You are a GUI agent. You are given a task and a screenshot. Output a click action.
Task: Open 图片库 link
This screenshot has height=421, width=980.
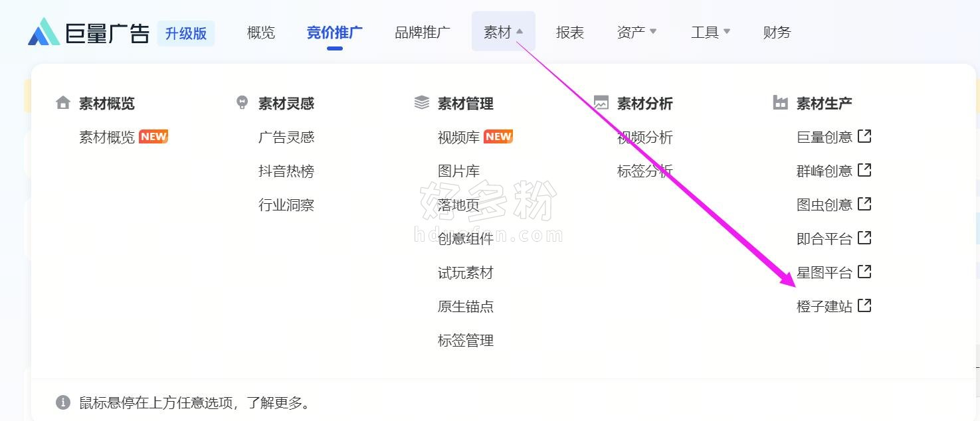[458, 171]
